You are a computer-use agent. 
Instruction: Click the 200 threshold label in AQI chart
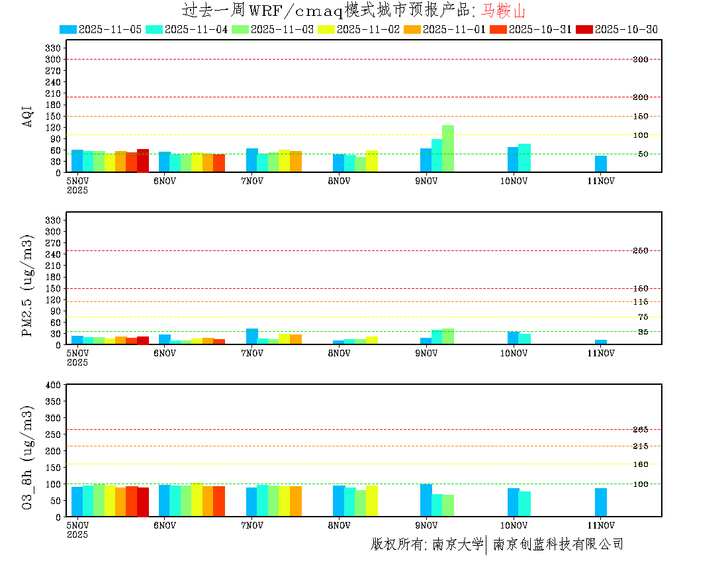(x=640, y=97)
